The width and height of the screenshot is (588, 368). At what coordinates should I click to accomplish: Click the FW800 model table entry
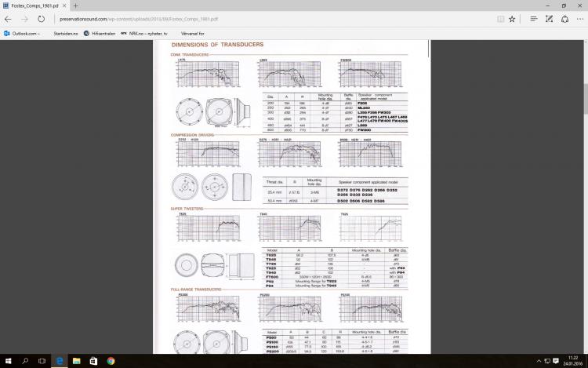coord(364,129)
